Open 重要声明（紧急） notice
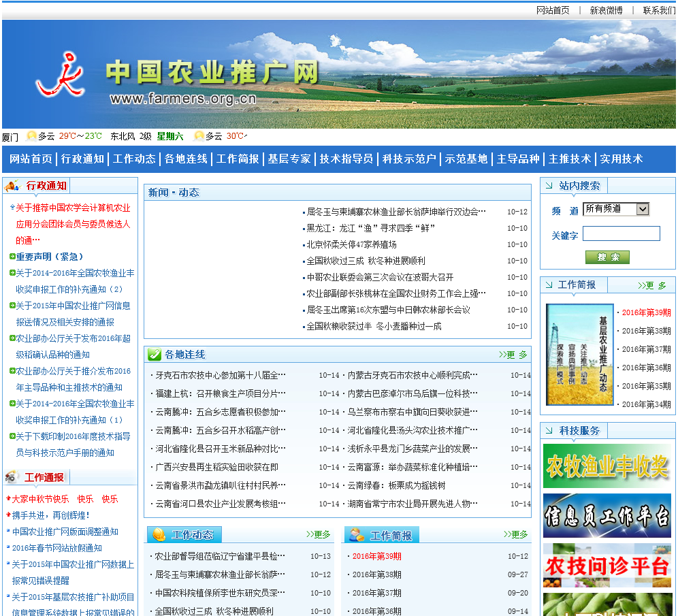Screen dimensions: 678x616 [x=49, y=257]
